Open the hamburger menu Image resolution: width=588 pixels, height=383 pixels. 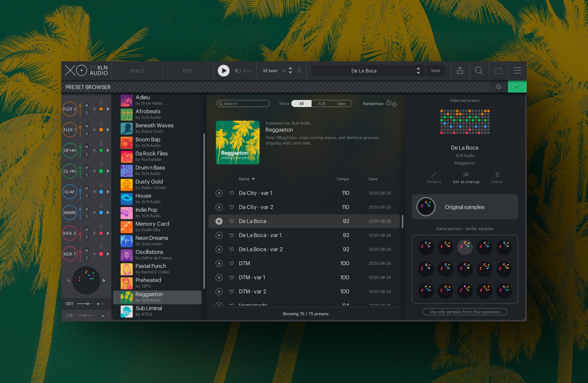[517, 71]
